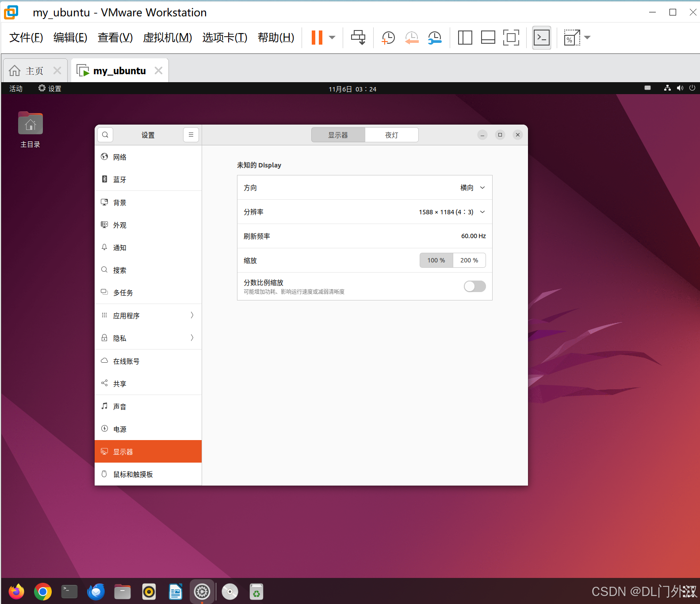Image resolution: width=700 pixels, height=604 pixels.
Task: Open the disc drive icon in the dock
Action: (x=230, y=592)
